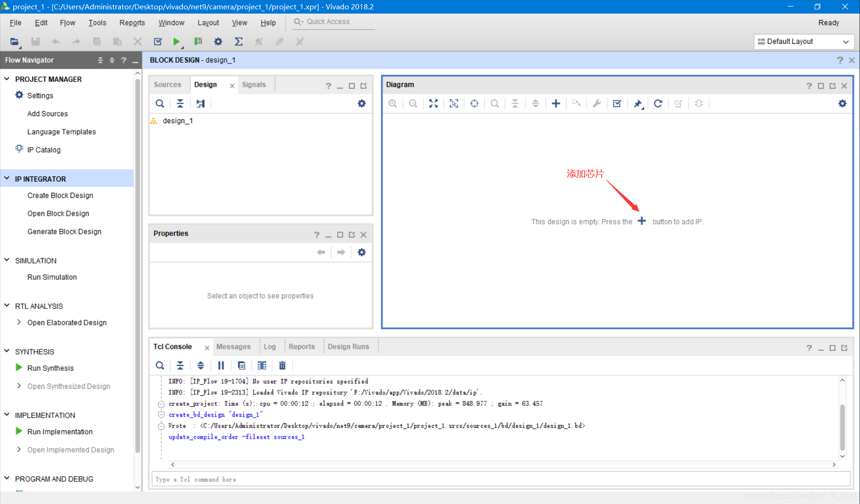The height and width of the screenshot is (504, 860).
Task: Click Collapse All icon in Design panel
Action: [x=180, y=104]
